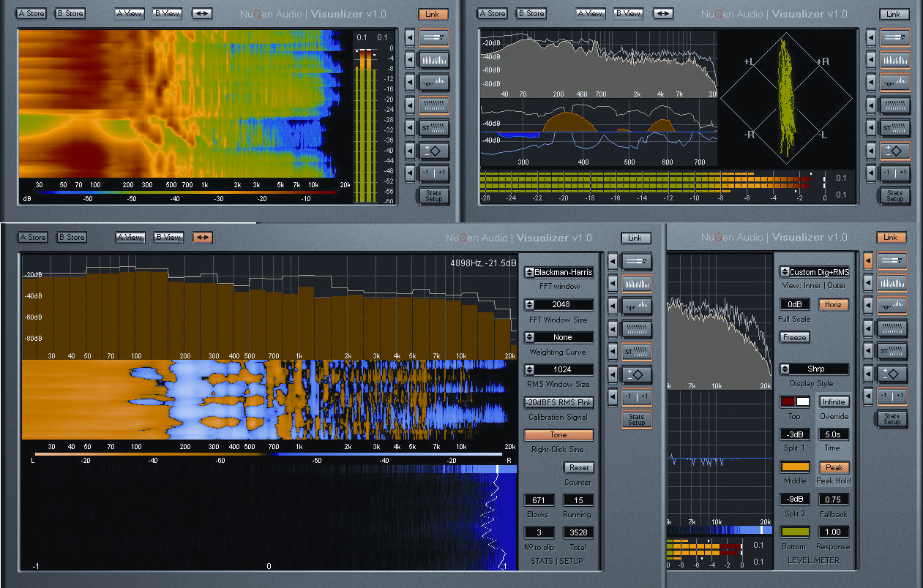923x588 pixels.
Task: Enable Link in the vectorscope window
Action: [x=894, y=14]
